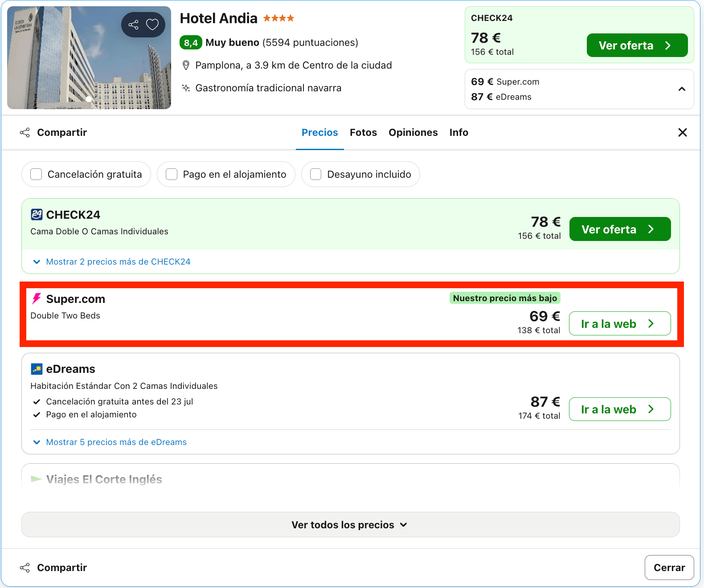Expand Ver todos los precios

(x=350, y=525)
